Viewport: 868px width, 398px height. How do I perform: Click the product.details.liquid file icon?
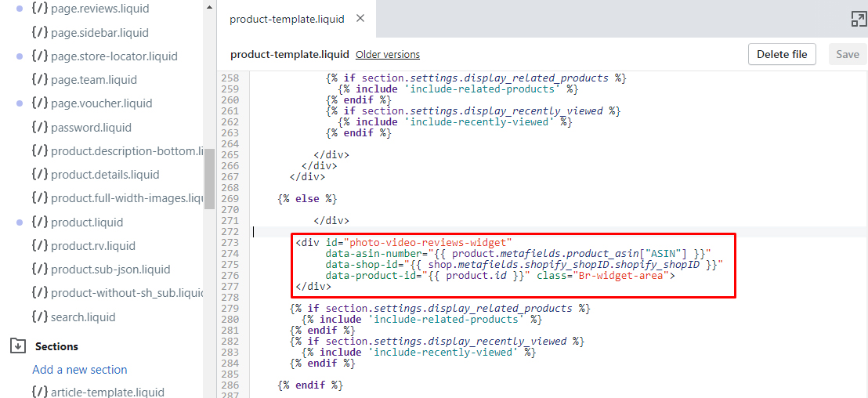tap(40, 175)
